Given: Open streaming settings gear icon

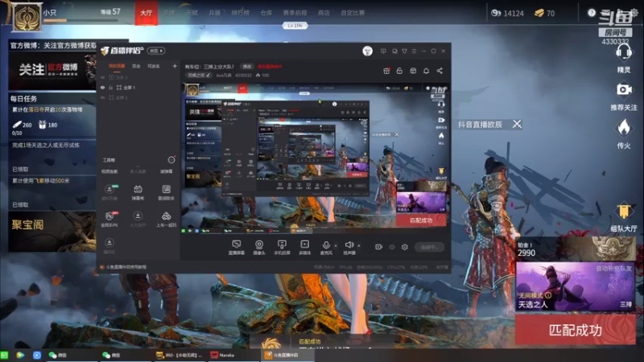Looking at the screenshot, I should click(x=405, y=247).
